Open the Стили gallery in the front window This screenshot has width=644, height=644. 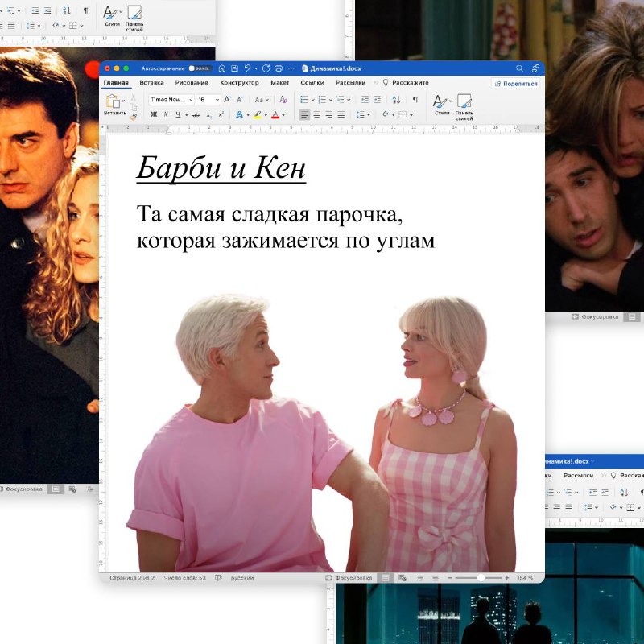point(442,105)
